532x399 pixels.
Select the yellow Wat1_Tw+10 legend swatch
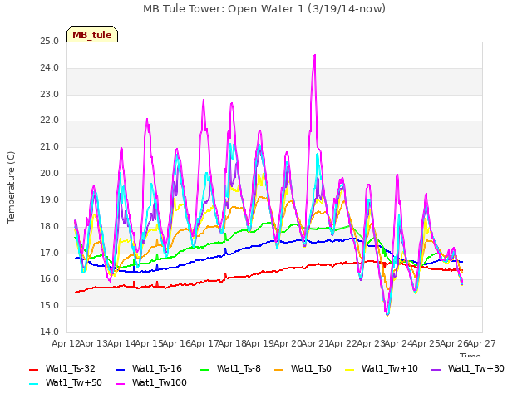tap(349, 369)
